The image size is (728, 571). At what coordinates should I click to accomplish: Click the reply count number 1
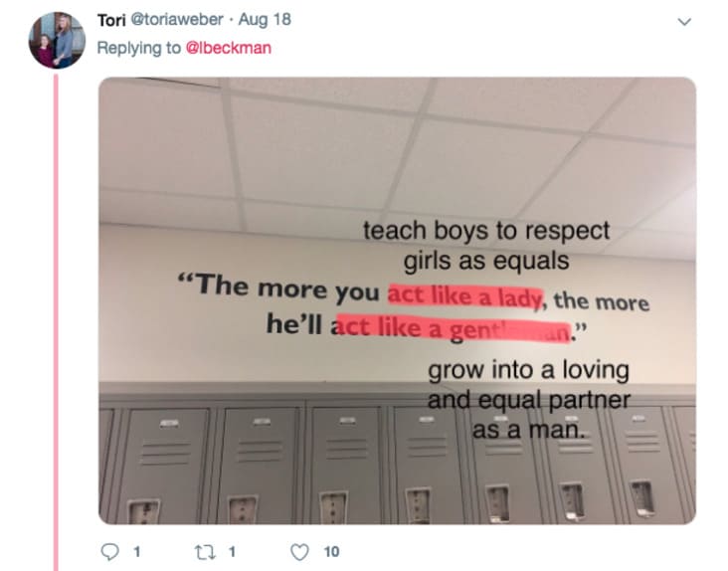click(136, 552)
